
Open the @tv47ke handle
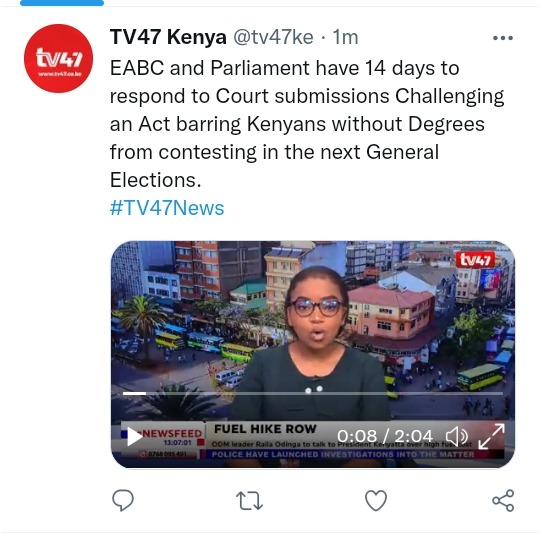coord(273,37)
